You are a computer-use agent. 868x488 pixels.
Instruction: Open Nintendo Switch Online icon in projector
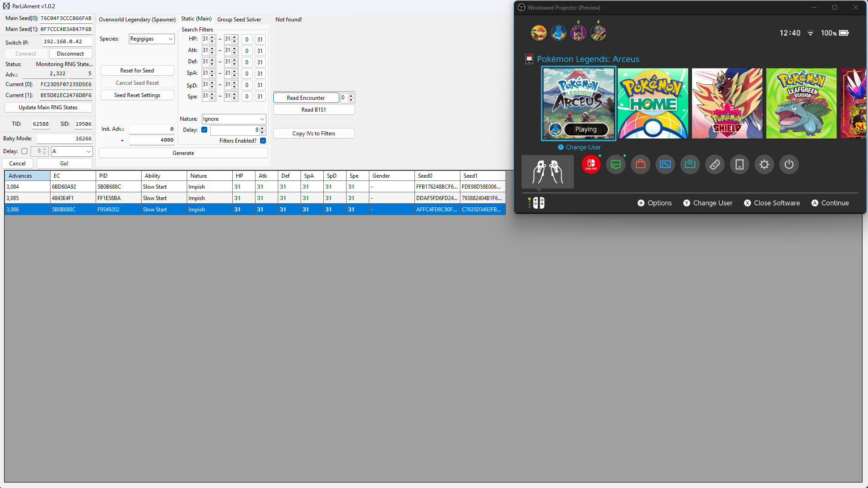pyautogui.click(x=591, y=164)
